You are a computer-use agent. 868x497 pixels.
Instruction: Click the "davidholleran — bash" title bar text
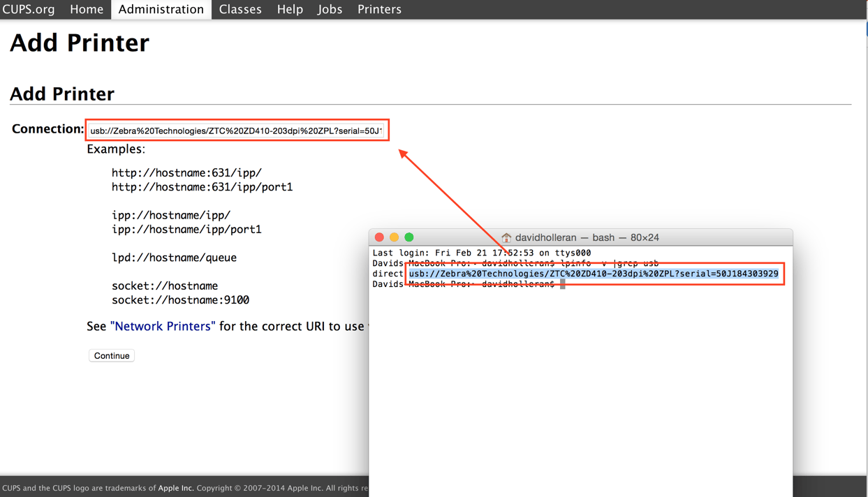(587, 238)
